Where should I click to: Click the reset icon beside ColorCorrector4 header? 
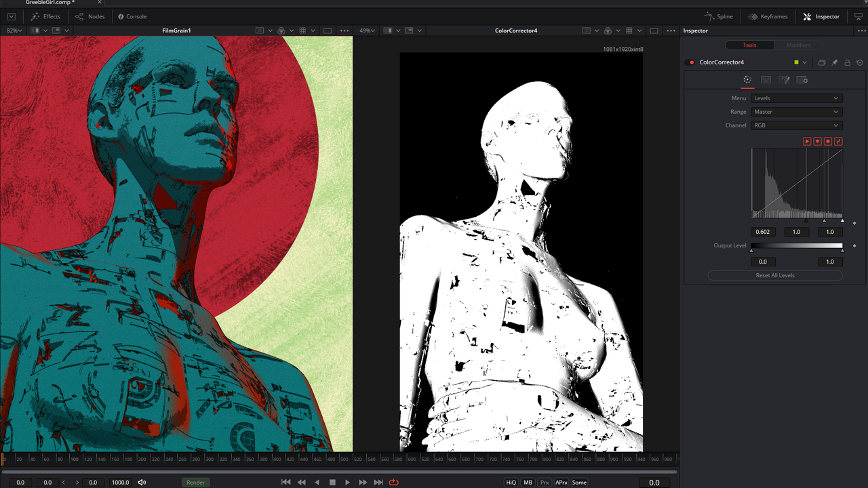point(859,62)
